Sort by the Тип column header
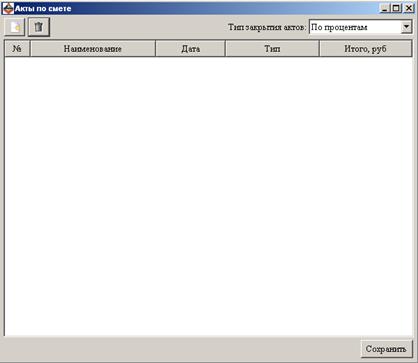 (x=272, y=49)
